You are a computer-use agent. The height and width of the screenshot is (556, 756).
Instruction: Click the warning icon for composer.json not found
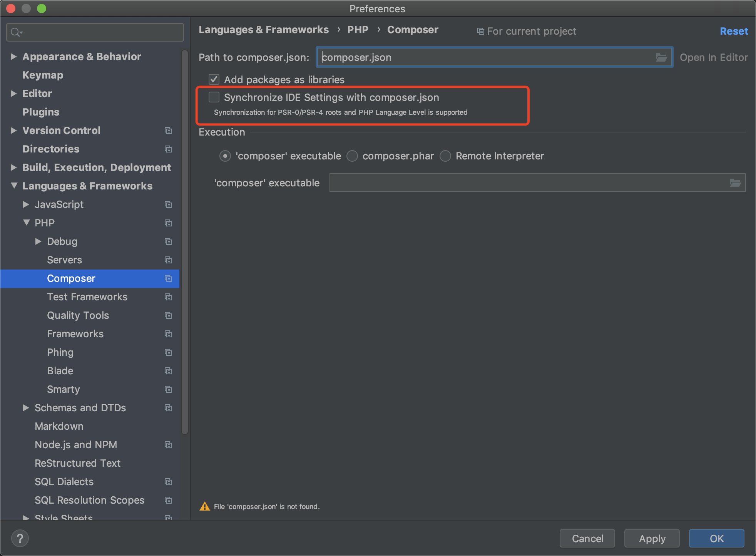click(205, 506)
